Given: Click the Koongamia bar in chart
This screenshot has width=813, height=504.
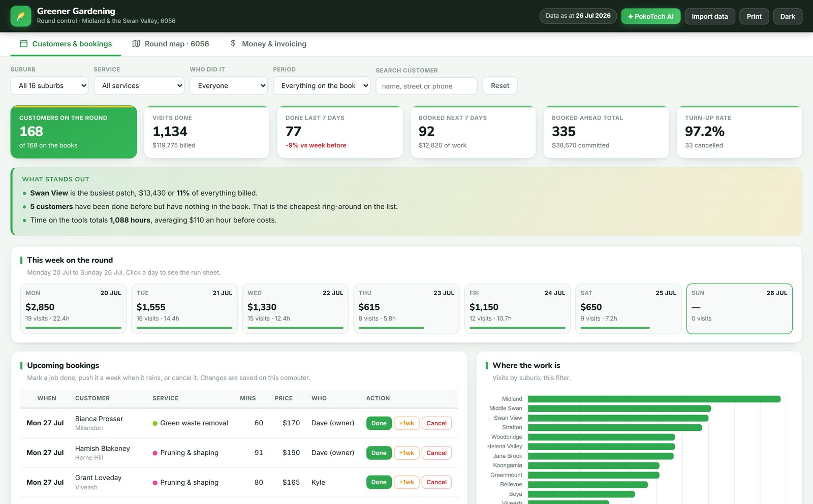Looking at the screenshot, I should [594, 465].
